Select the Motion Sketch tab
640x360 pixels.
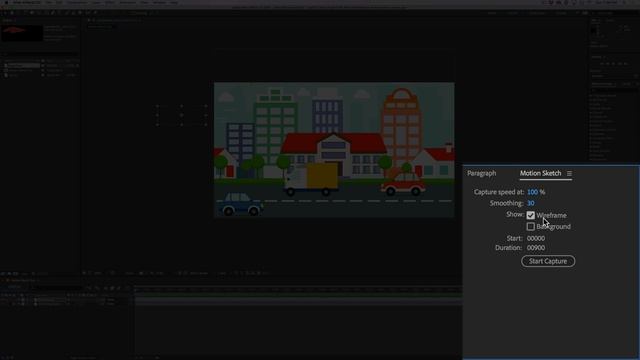click(540, 173)
